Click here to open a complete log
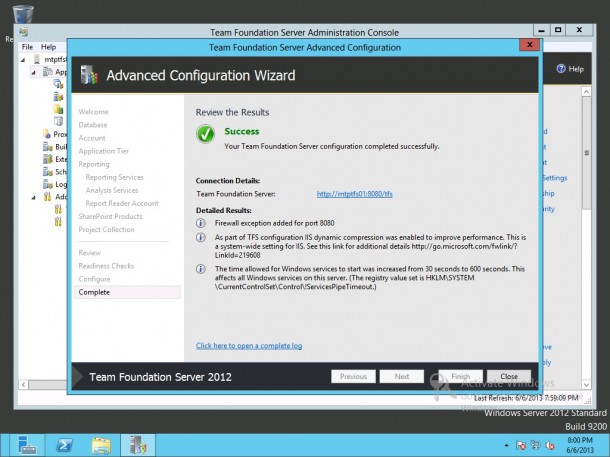 [249, 345]
